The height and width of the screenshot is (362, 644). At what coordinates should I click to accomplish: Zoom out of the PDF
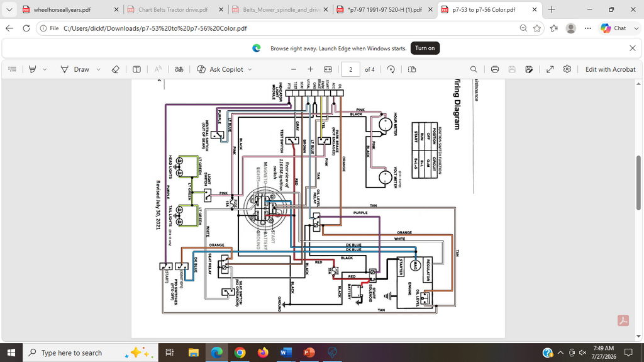tap(293, 69)
